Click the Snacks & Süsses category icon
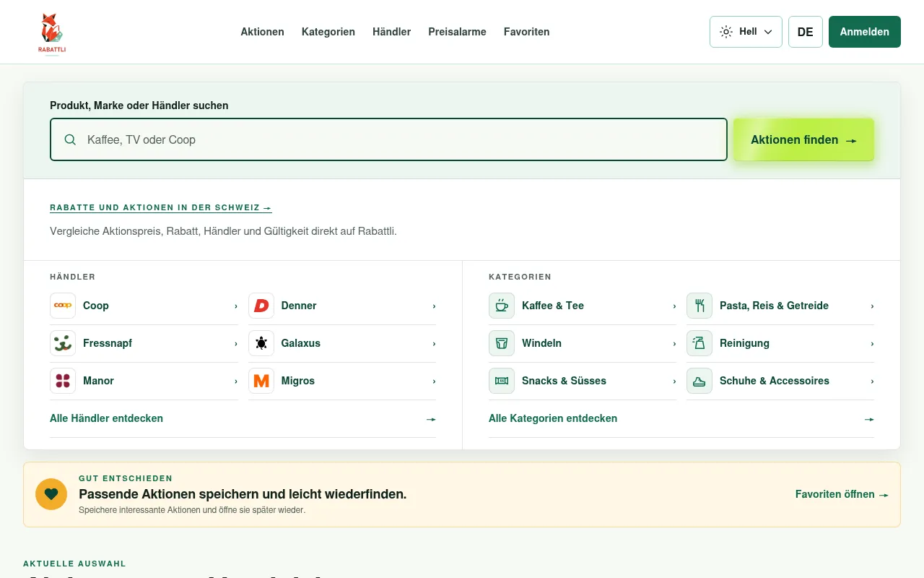The width and height of the screenshot is (924, 578). pyautogui.click(x=502, y=381)
